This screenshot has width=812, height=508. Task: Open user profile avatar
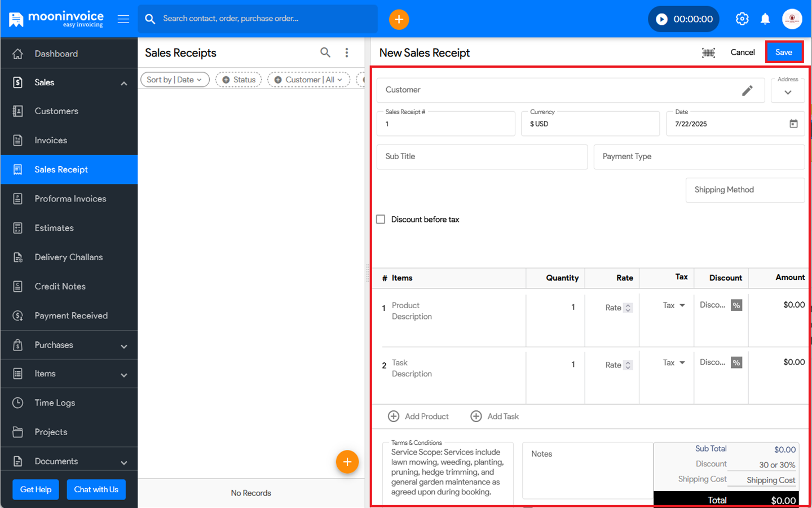pos(792,19)
